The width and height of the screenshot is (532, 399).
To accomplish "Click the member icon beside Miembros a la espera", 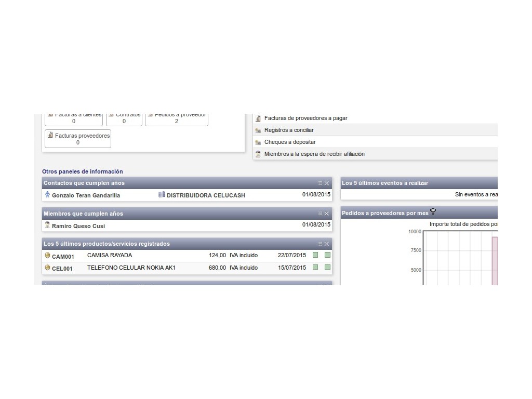I will coord(258,154).
